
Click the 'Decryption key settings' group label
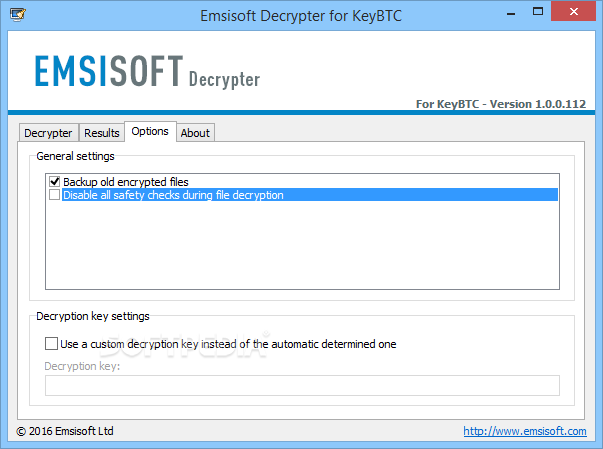pyautogui.click(x=93, y=316)
